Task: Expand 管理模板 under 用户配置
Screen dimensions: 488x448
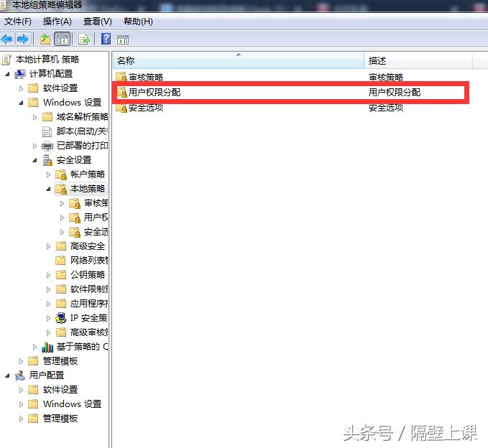Action: click(x=21, y=419)
